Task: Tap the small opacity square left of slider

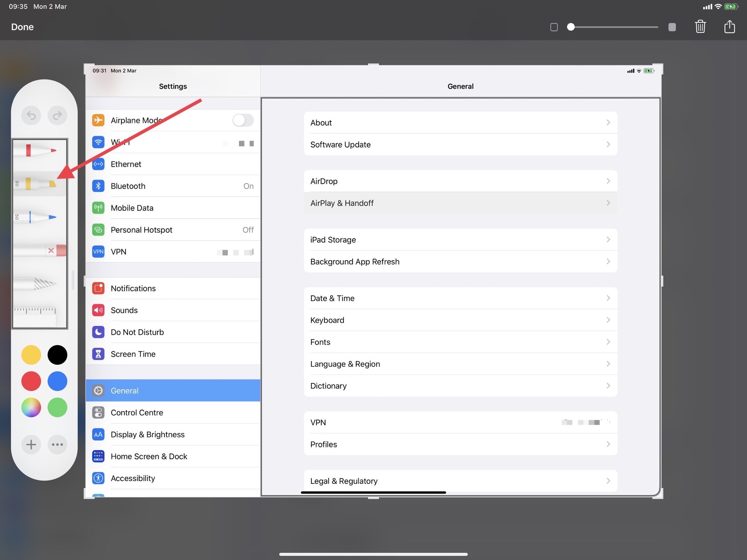Action: [554, 27]
